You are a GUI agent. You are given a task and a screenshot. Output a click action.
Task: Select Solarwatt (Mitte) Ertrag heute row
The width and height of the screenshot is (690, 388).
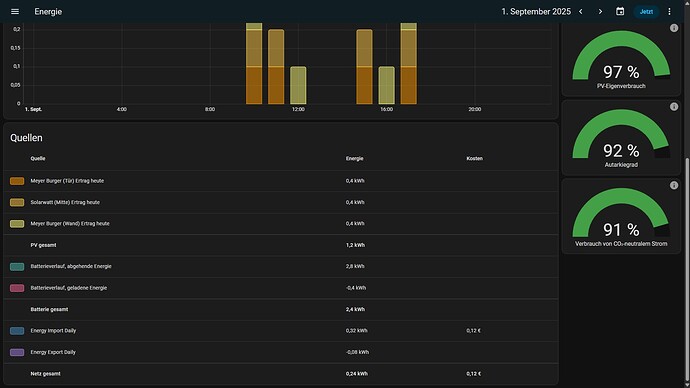point(281,202)
